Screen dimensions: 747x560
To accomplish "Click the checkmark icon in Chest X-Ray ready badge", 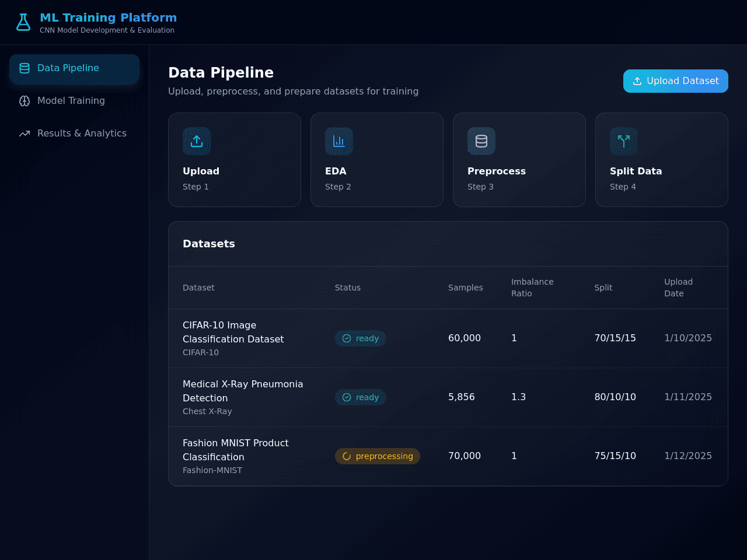I will click(347, 397).
